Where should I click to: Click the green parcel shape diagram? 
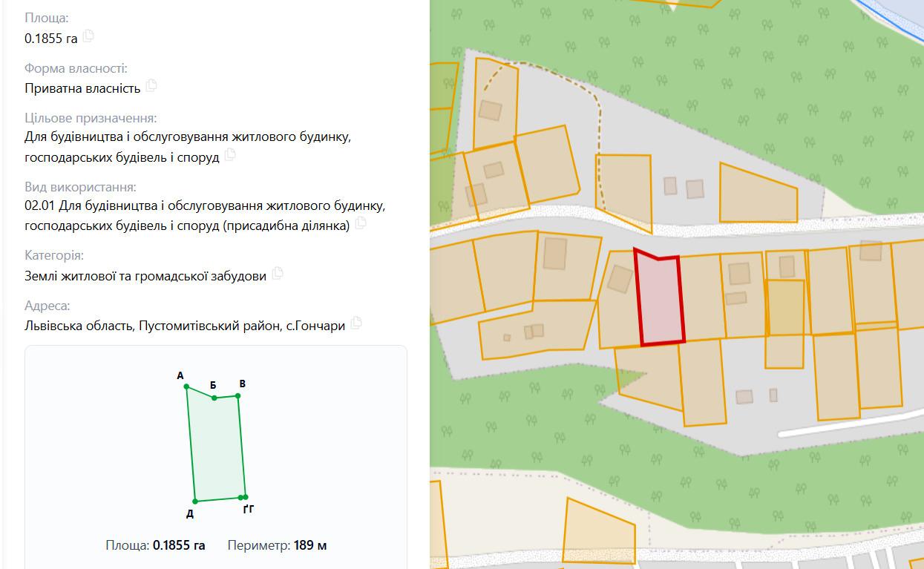pyautogui.click(x=216, y=445)
